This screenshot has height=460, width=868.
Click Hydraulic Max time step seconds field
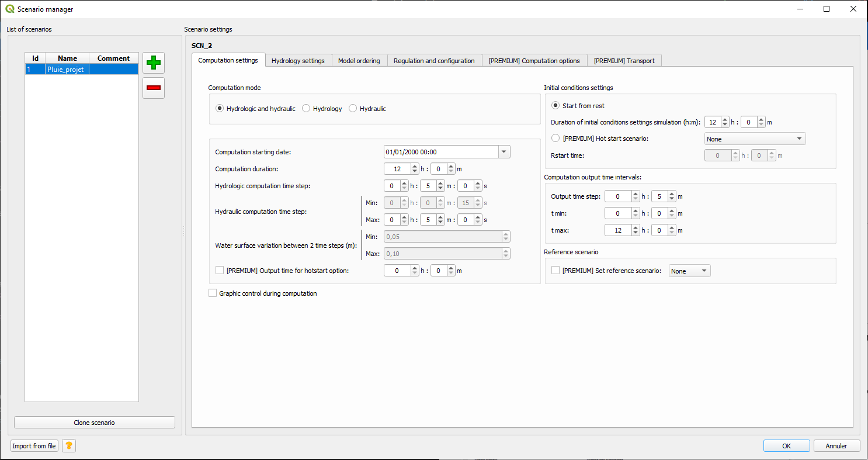click(466, 220)
